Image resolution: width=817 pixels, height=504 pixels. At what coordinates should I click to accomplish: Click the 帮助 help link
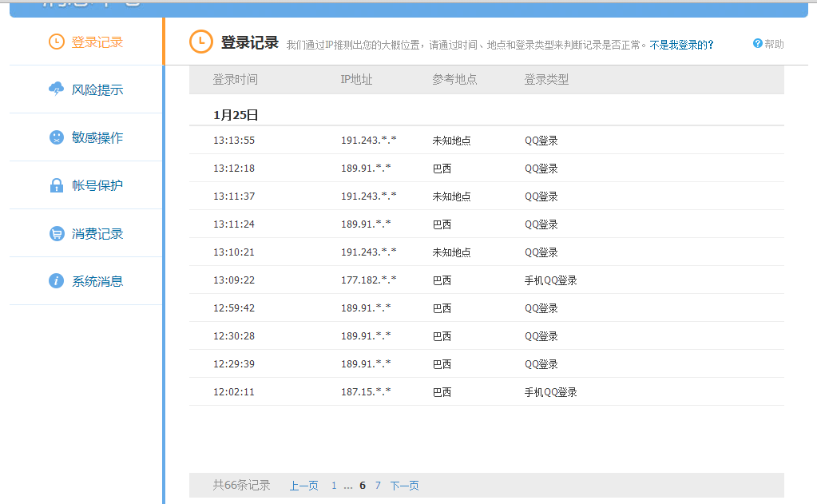(775, 44)
